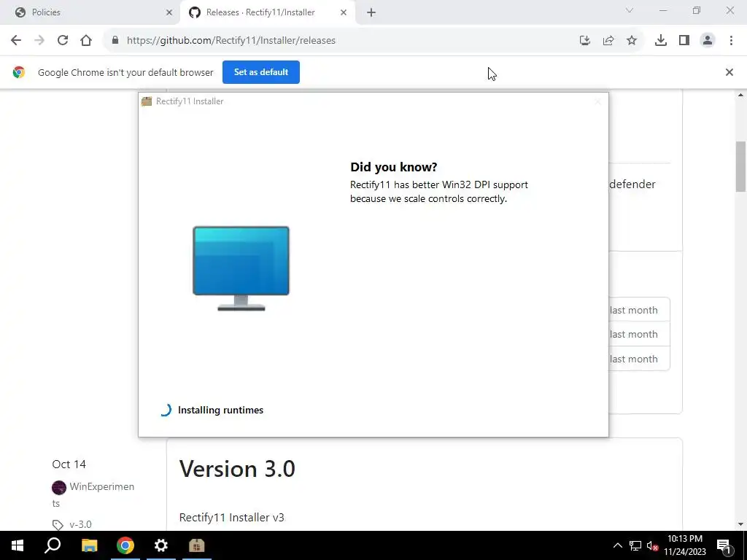Click the Installing runtimes spinner

click(166, 410)
